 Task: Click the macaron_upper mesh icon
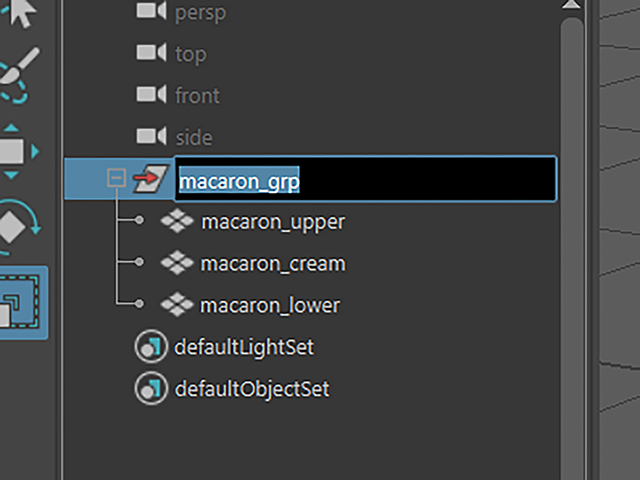[177, 221]
